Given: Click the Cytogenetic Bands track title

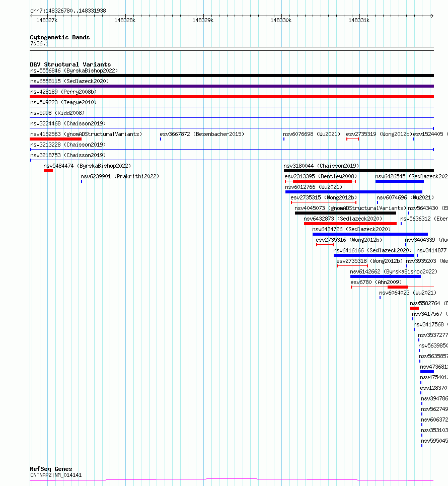Looking at the screenshot, I should 60,37.
